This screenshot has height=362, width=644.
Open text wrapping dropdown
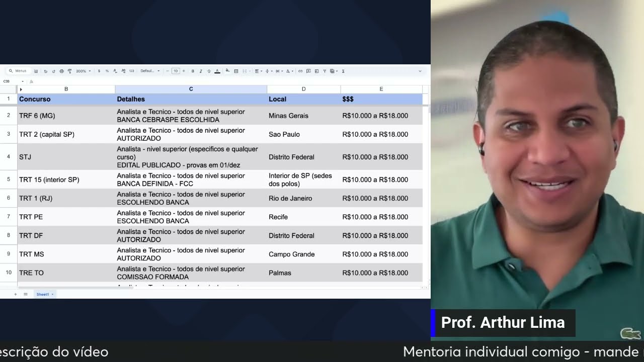pyautogui.click(x=279, y=71)
